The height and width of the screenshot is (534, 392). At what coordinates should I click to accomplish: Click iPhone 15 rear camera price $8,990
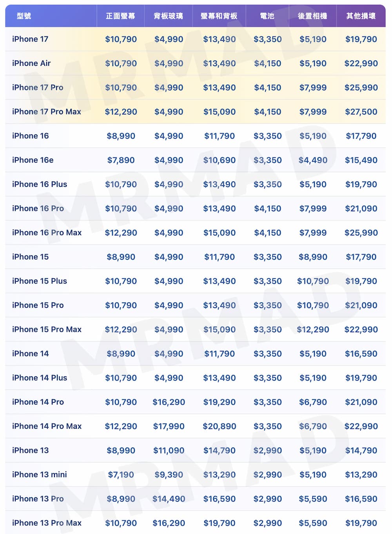tap(313, 257)
